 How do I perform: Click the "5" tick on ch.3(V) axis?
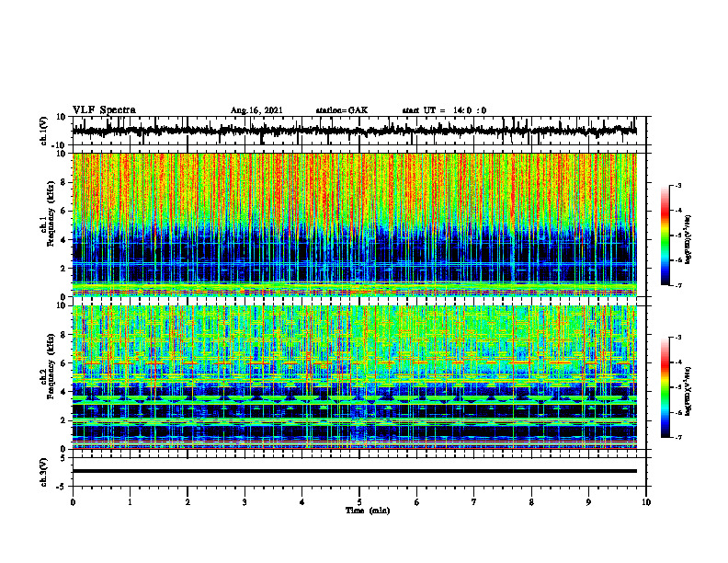63,458
